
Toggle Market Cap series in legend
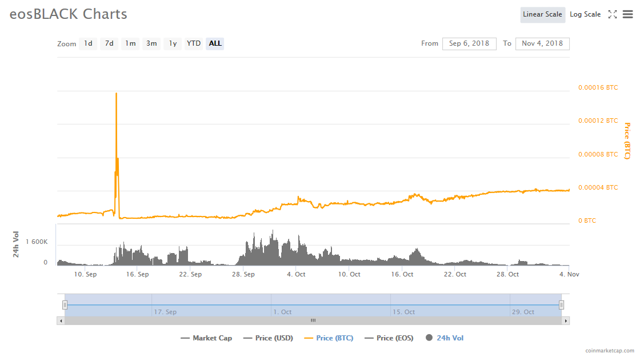coord(207,338)
